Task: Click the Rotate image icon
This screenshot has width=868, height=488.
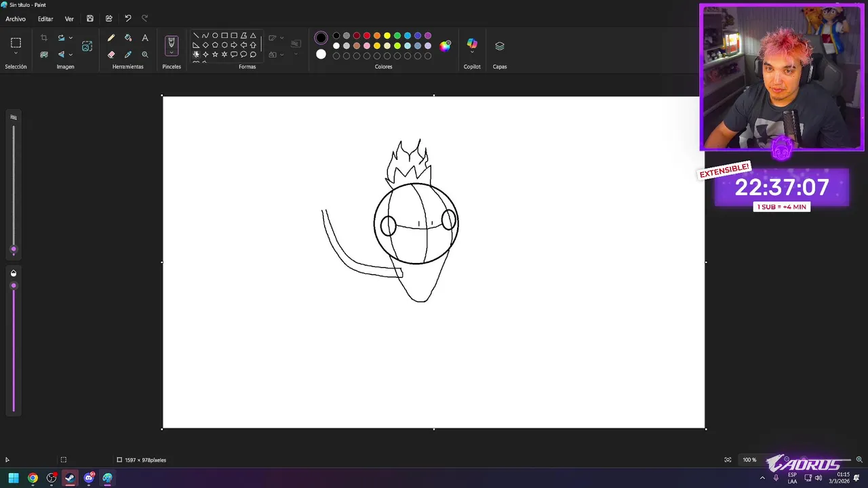Action: pos(61,38)
